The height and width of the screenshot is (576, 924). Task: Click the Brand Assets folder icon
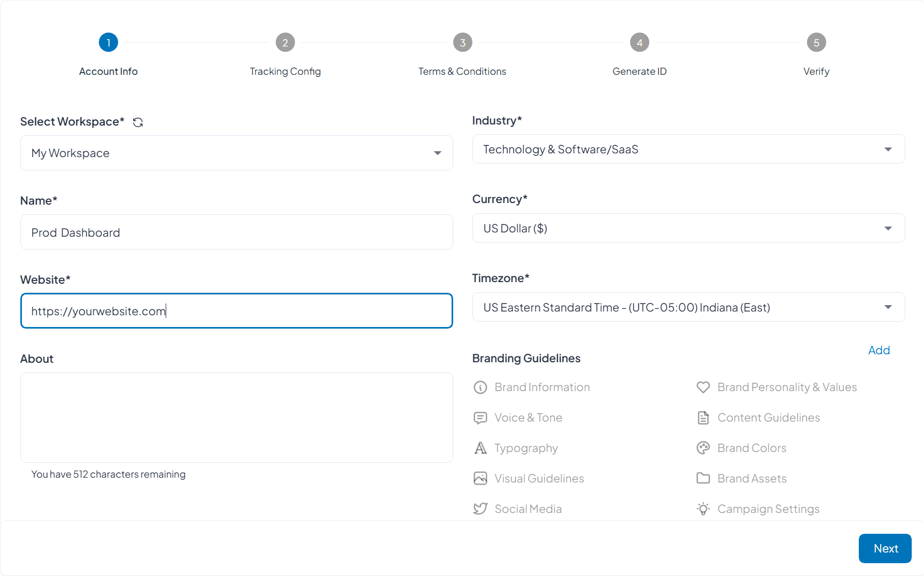point(703,479)
